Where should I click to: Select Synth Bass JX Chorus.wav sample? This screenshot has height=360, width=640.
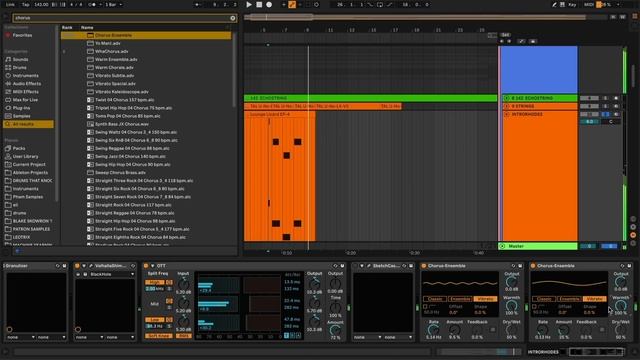pyautogui.click(x=122, y=124)
